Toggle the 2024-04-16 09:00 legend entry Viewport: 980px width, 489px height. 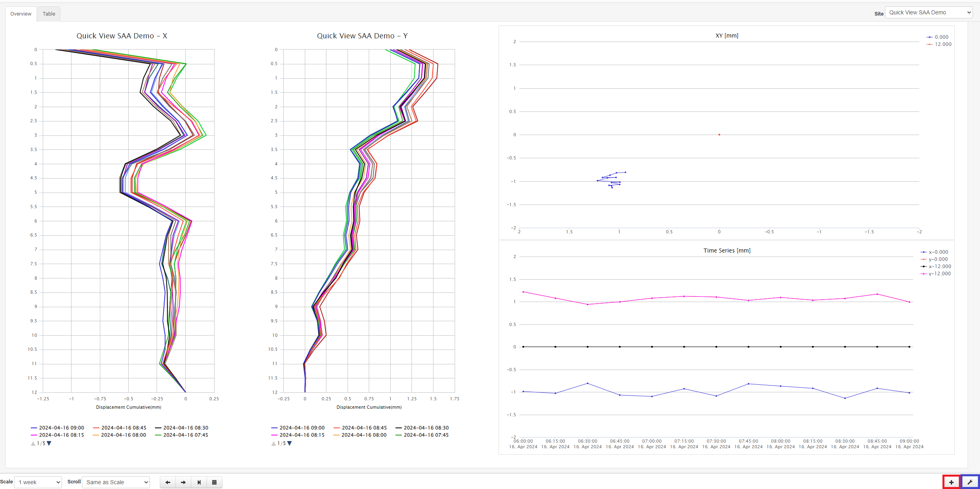pyautogui.click(x=61, y=427)
